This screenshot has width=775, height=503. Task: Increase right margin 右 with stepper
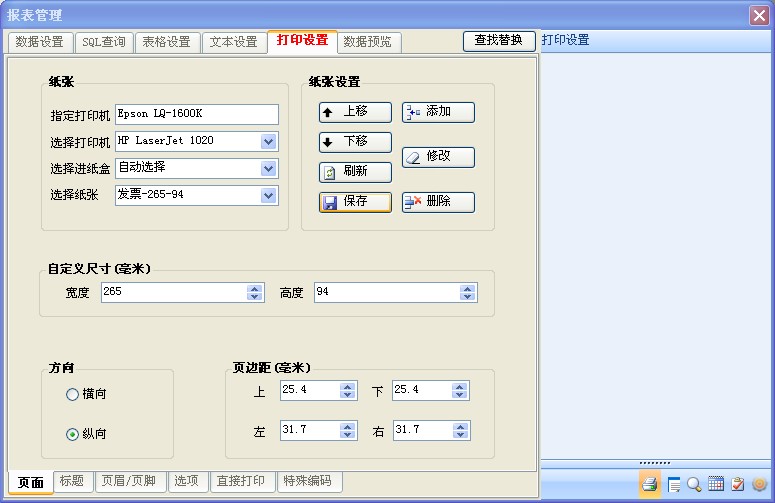pyautogui.click(x=461, y=427)
